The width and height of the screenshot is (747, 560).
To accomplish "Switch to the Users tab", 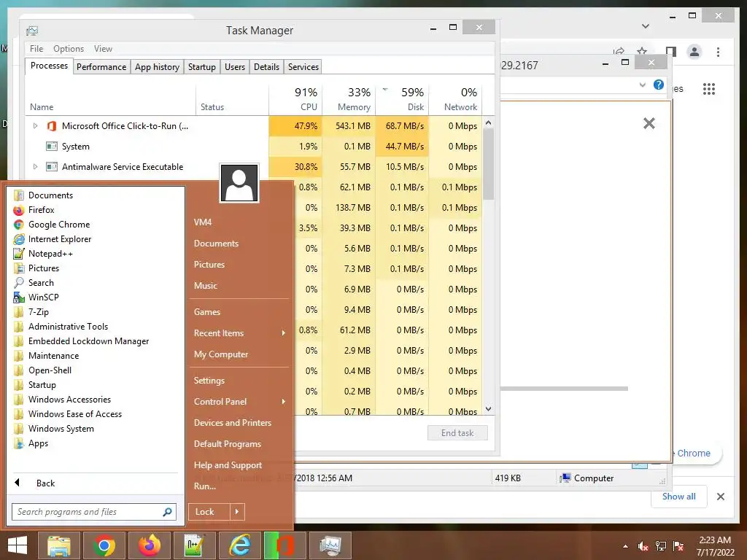I will (x=235, y=66).
